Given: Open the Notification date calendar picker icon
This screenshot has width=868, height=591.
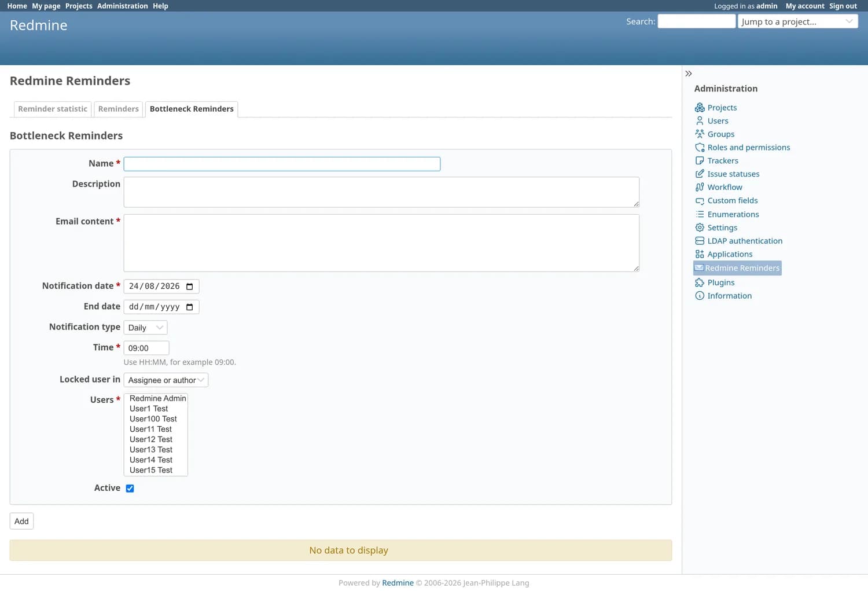Looking at the screenshot, I should (189, 287).
